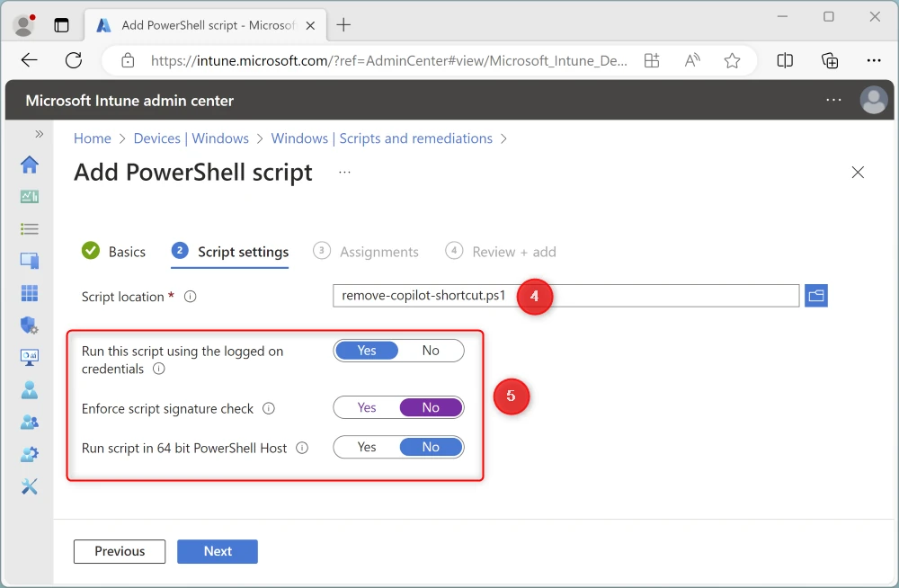Close the Add PowerShell script blade

coord(858,172)
